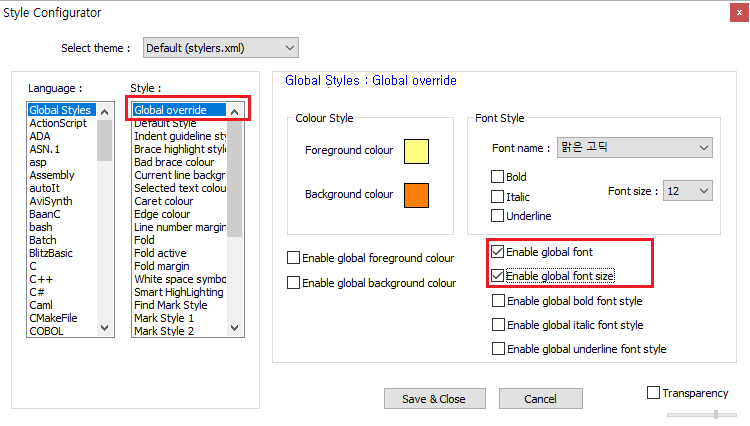Select BlitzBasic in Language list
Screen dimensions: 750x426
(x=62, y=253)
